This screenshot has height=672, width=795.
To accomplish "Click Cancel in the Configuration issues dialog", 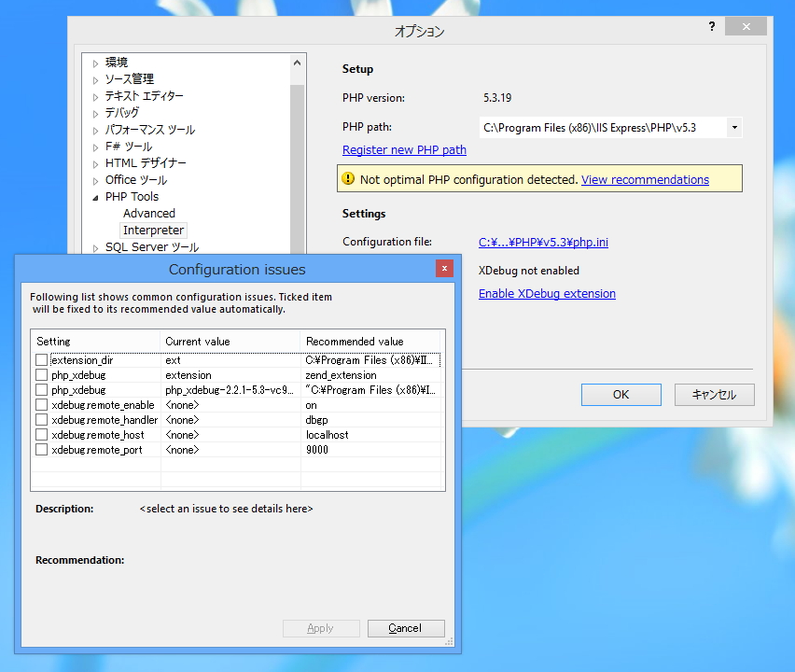I will pos(406,628).
